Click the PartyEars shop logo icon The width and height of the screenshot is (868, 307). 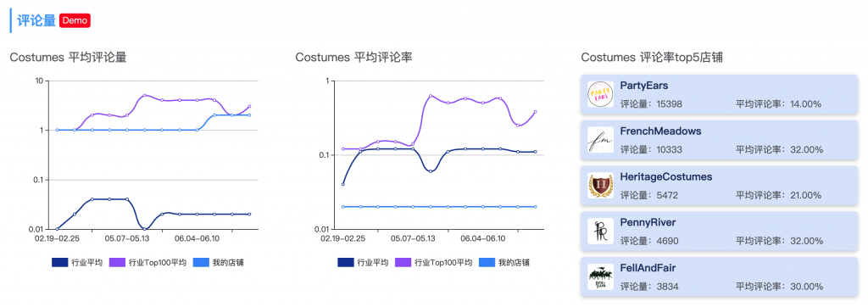[601, 94]
